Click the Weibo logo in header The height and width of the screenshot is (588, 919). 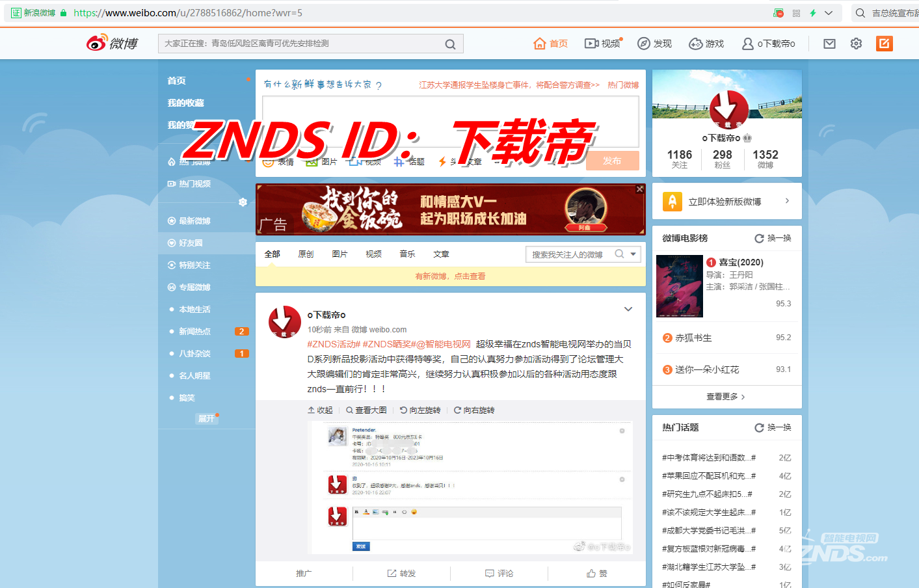tap(112, 43)
